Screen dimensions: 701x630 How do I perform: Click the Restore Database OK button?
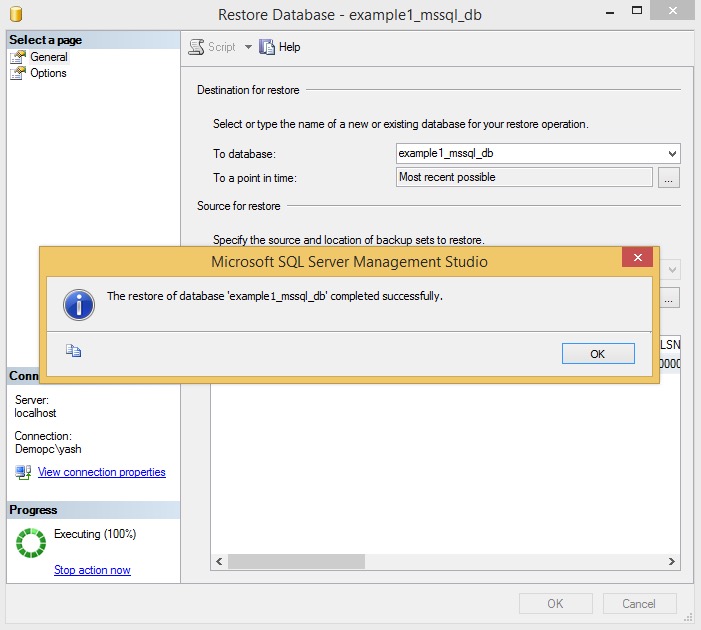click(x=556, y=604)
